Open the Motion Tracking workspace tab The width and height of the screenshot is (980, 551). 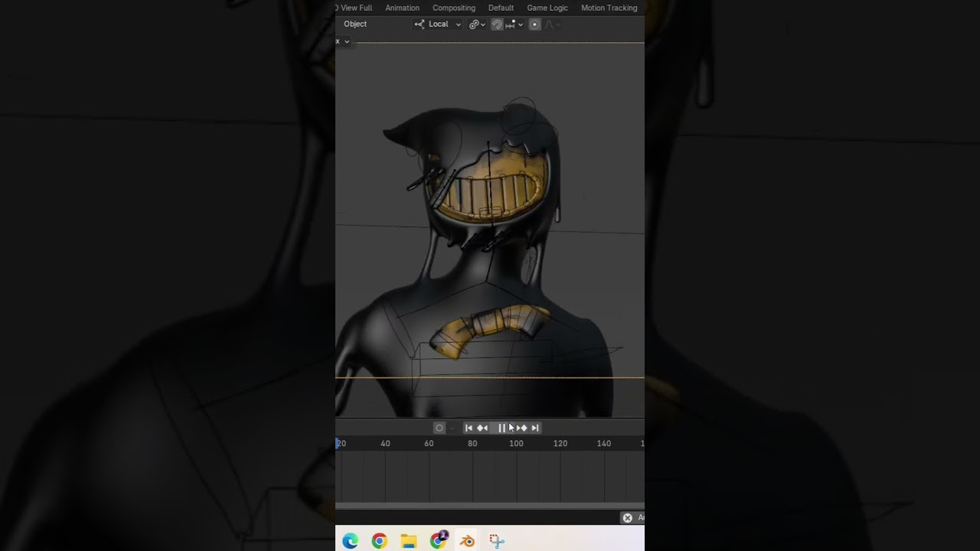(x=609, y=8)
